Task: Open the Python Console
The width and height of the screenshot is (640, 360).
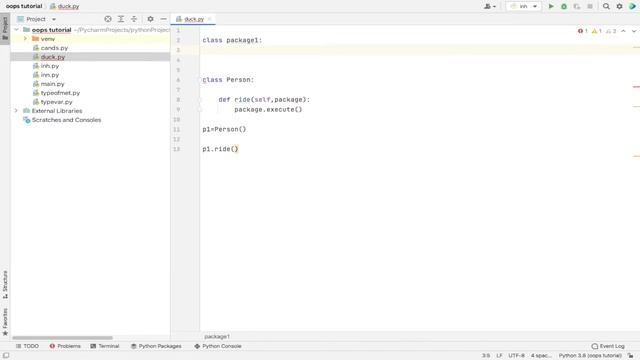Action: coord(218,346)
